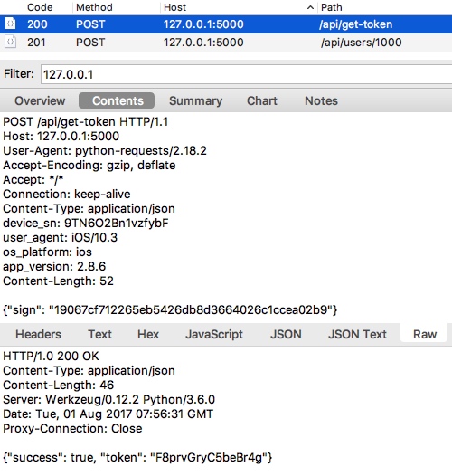
Task: Click the Method column header
Action: [94, 7]
